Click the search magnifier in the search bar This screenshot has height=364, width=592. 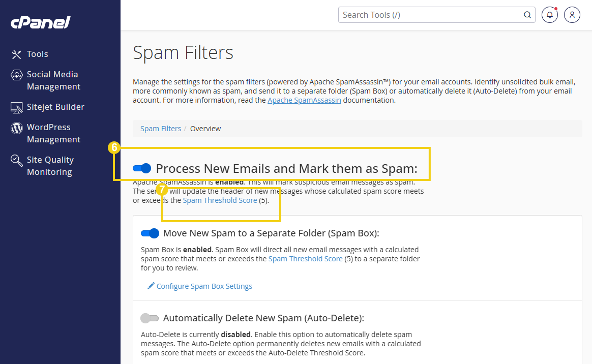527,15
